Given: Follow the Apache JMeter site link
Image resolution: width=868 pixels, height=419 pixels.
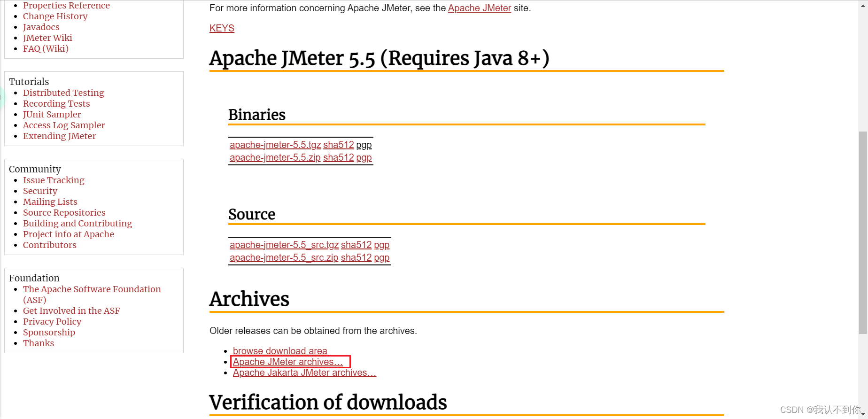Looking at the screenshot, I should [x=480, y=8].
